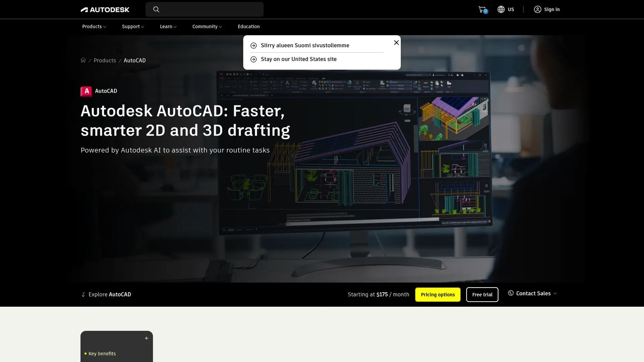Focus the search input field
The image size is (644, 362).
[x=205, y=9]
